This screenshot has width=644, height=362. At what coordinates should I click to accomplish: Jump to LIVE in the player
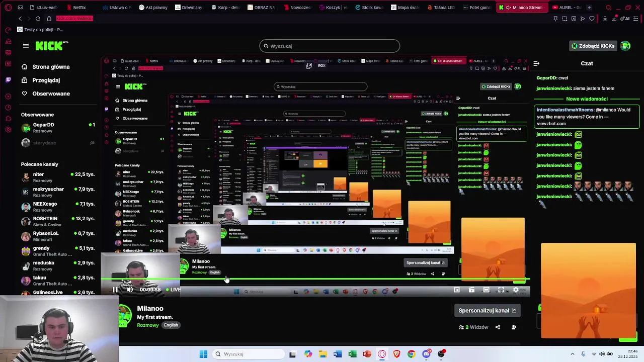pyautogui.click(x=173, y=290)
